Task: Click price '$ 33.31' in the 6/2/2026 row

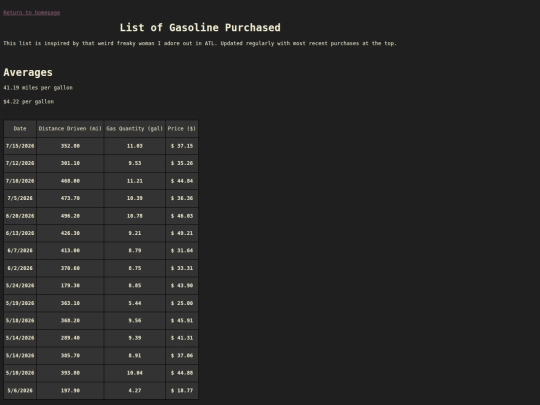Action: pos(182,268)
